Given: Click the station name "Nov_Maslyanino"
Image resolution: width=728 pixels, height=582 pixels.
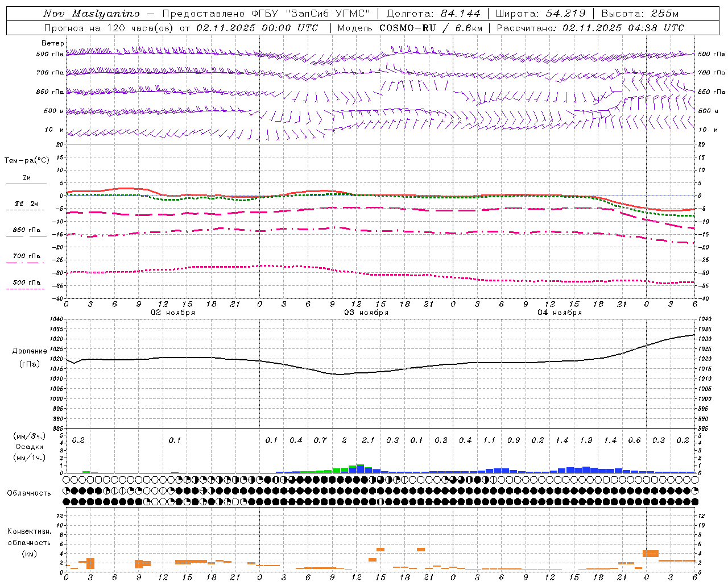Looking at the screenshot, I should click(92, 14).
